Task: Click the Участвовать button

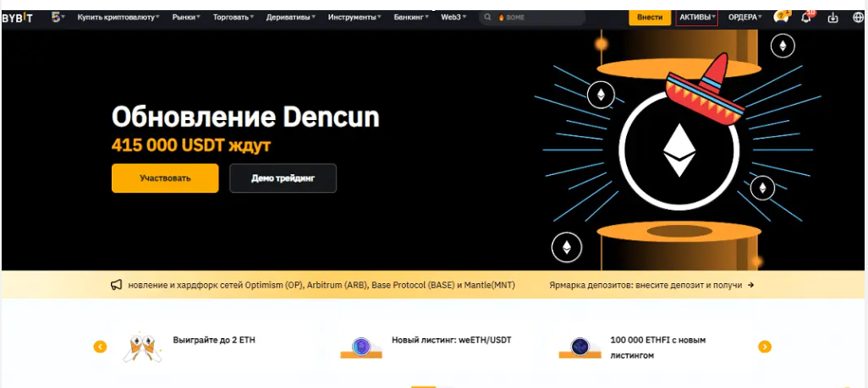Action: tap(165, 178)
